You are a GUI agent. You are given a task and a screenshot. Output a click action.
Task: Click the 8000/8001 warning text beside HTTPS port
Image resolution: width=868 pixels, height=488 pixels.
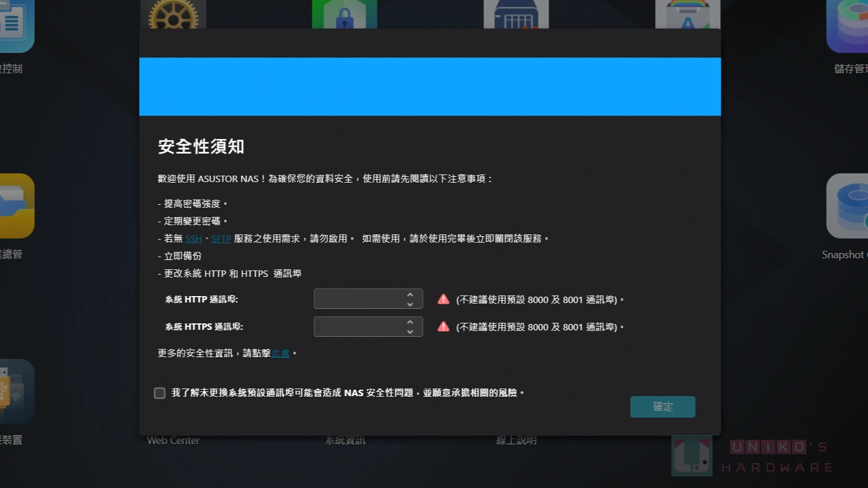(540, 327)
